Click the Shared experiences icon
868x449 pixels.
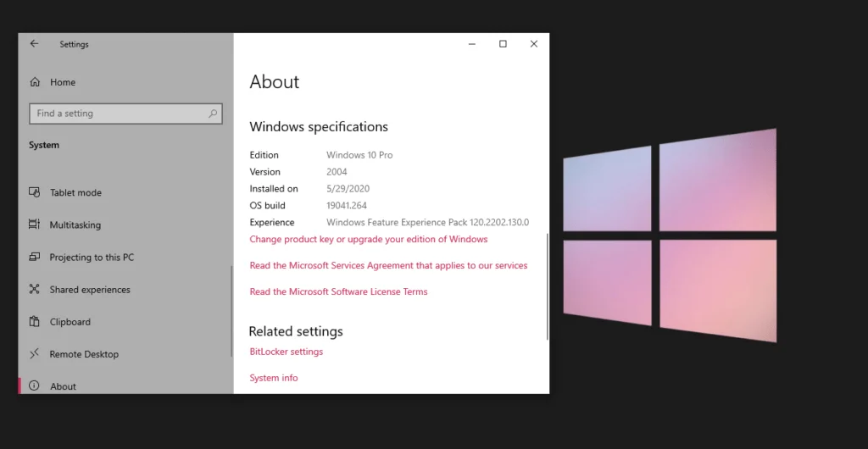pos(34,289)
